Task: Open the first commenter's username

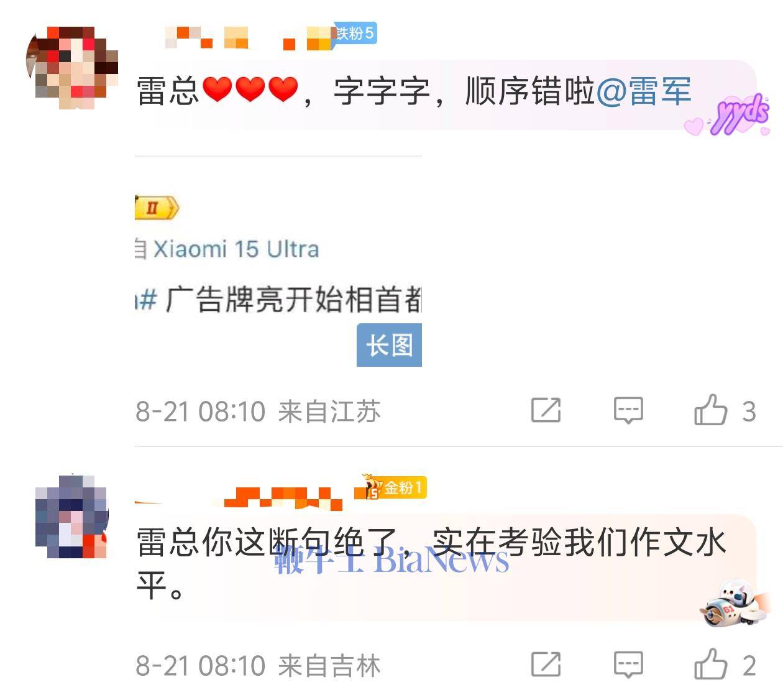Action: [250, 37]
